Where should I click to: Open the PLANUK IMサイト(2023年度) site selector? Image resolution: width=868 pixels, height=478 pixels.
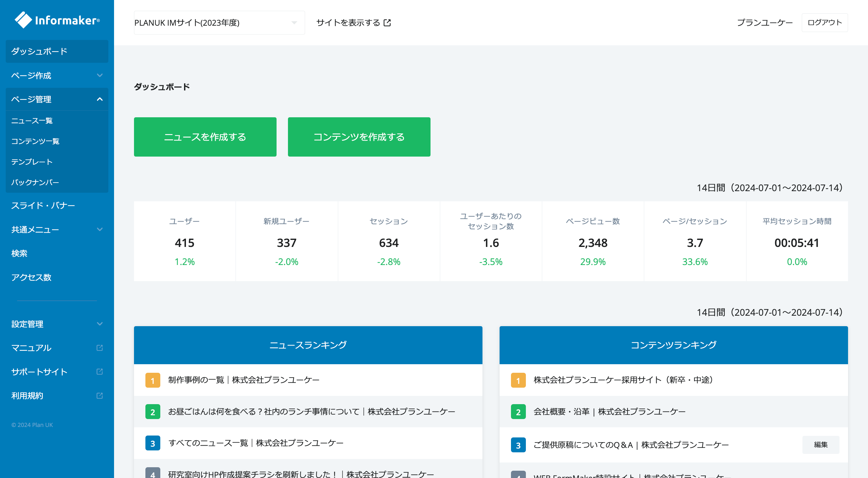pos(219,23)
